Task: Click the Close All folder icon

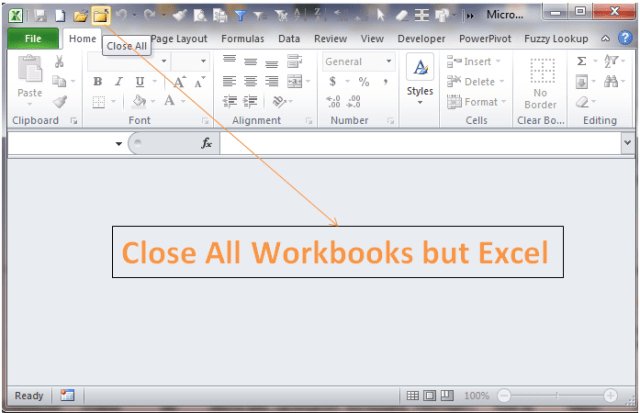Action: pyautogui.click(x=100, y=16)
